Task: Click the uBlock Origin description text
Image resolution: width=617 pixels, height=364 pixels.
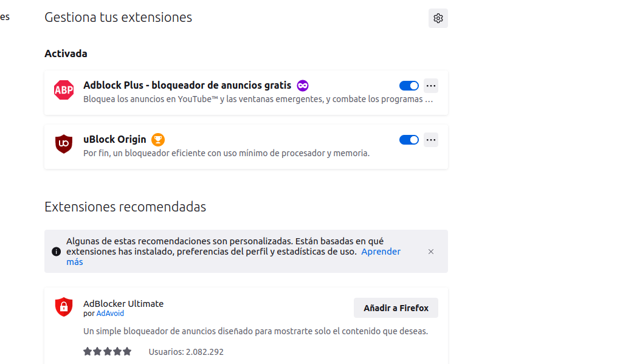Action: tap(227, 153)
